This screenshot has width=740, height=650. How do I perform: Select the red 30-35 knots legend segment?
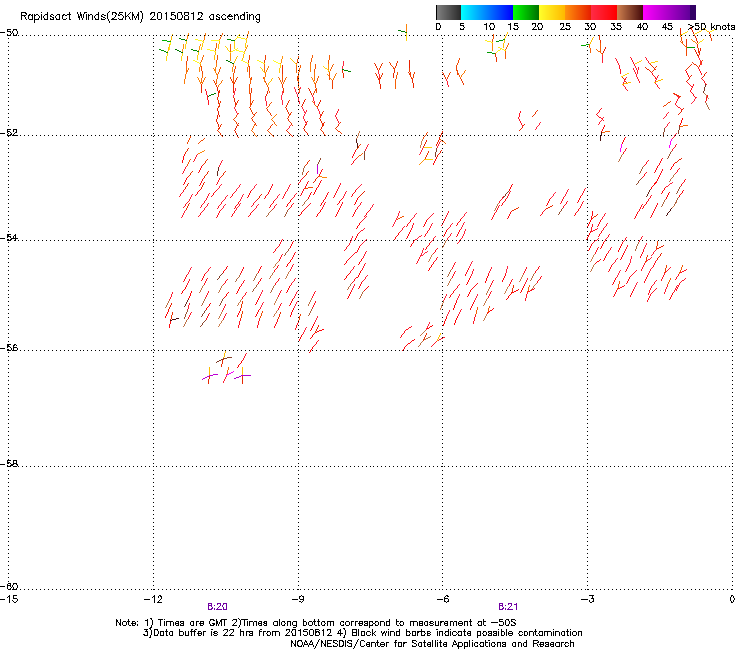click(604, 12)
